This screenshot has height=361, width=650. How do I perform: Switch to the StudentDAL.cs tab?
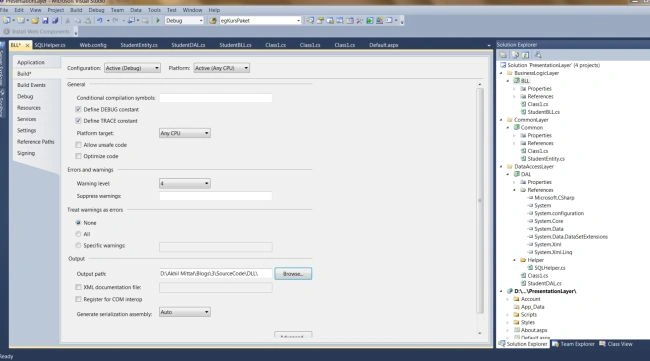(x=188, y=45)
